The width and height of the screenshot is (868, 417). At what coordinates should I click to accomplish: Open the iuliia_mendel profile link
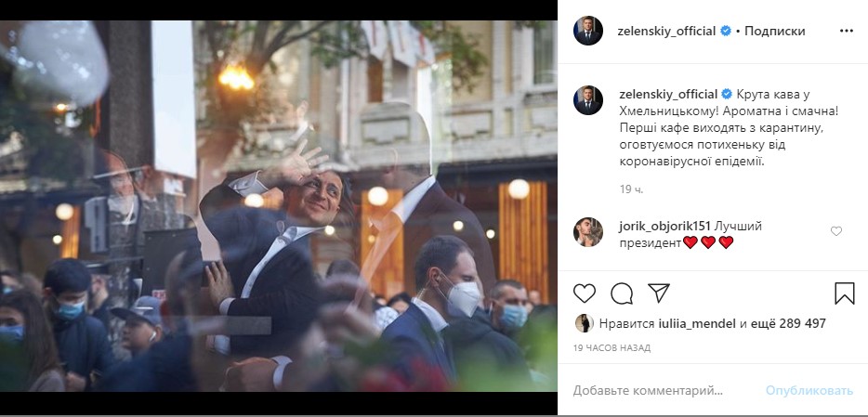coord(697,324)
